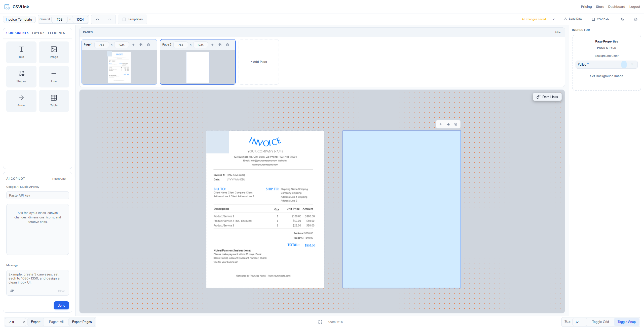The height and width of the screenshot is (327, 644).
Task: Enable Toggle Snap in the status bar
Action: point(626,322)
